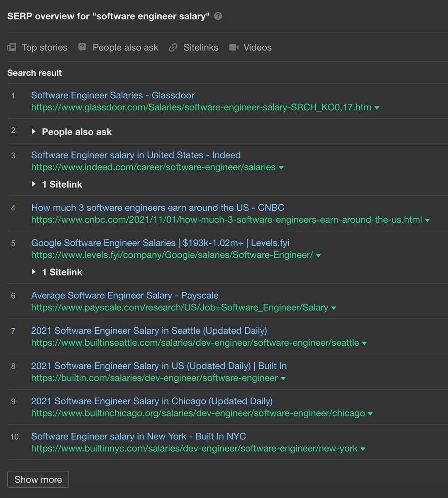Screen dimensions: 448x498
Task: Open Google Software Engineer Salaries Levels.fyi title
Action: click(160, 243)
